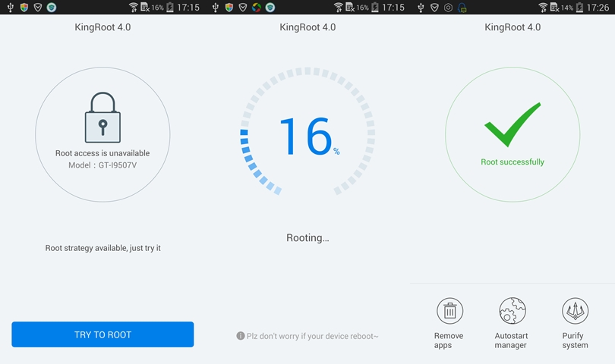The image size is (615, 364).
Task: Tap the colored shield icon in the Rooting screen status bar
Action: [229, 7]
